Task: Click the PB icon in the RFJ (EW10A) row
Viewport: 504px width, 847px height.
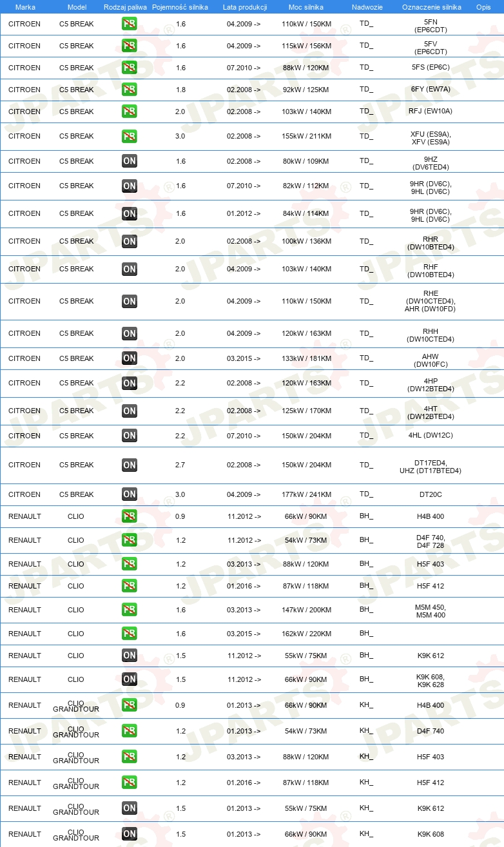Action: [x=129, y=112]
